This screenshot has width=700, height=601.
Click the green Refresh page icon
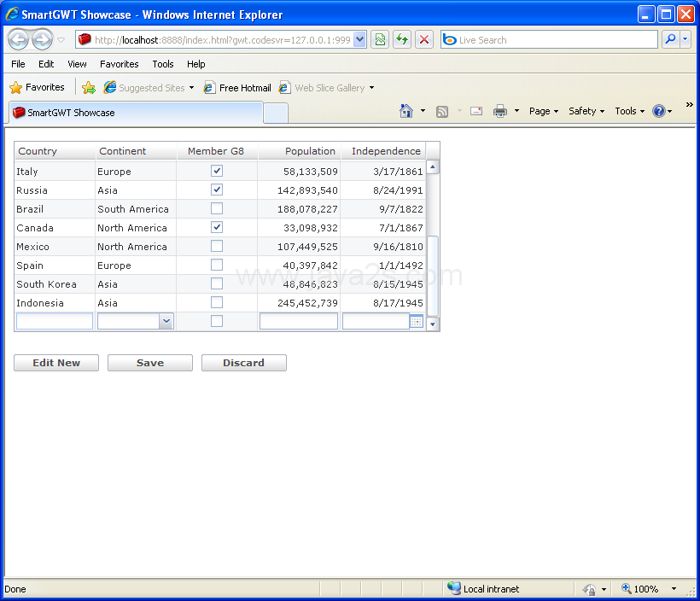(x=402, y=40)
